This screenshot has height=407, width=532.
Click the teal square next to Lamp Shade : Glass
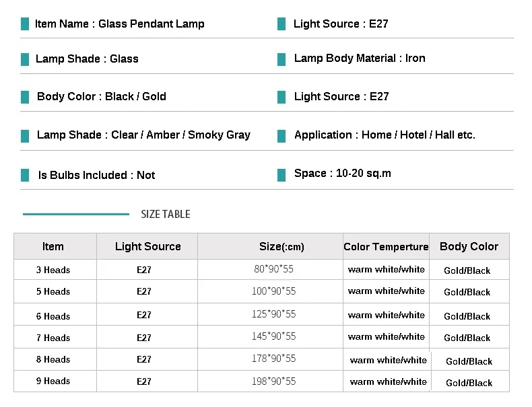25,59
